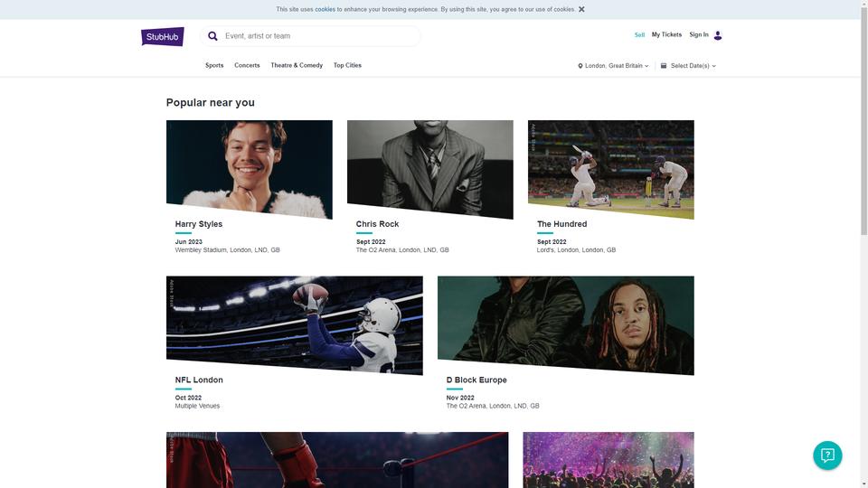Screen dimensions: 868x488
Task: Open the Sell link
Action: [x=639, y=35]
